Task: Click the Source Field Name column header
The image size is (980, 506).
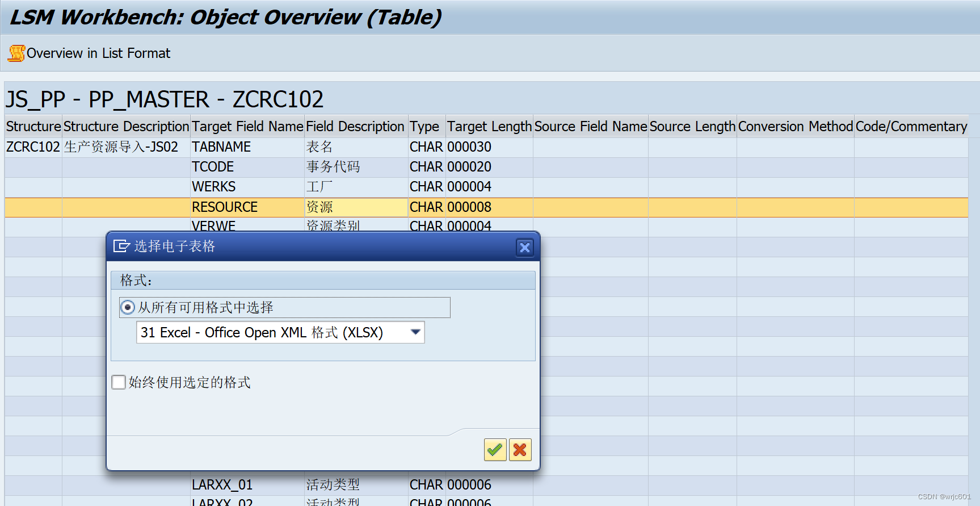Action: point(591,126)
